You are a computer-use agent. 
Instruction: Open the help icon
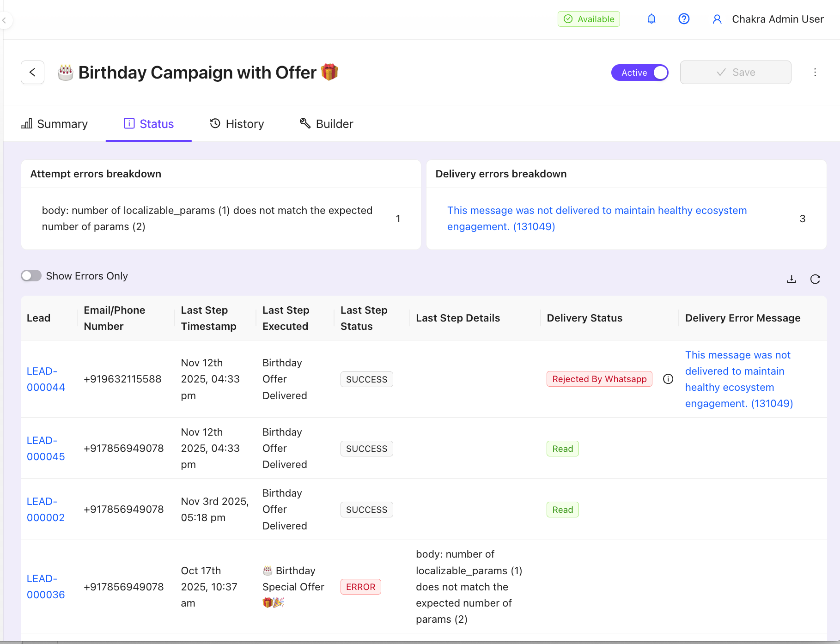pos(684,19)
